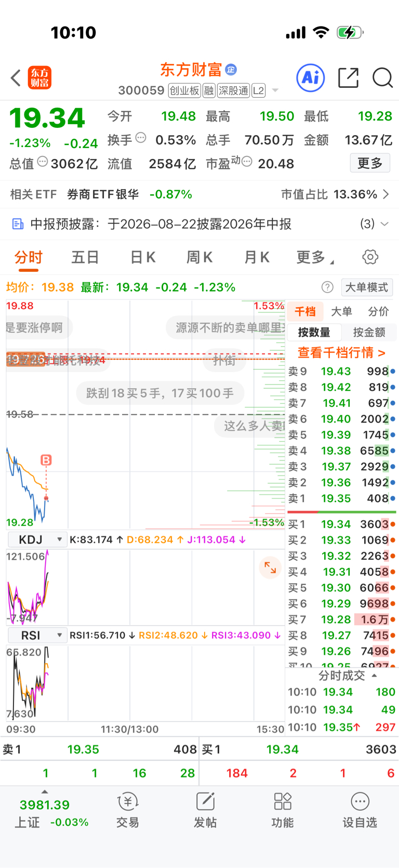This screenshot has height=868, width=399.
Task: Tap the 换手 info bubble icon
Action: [141, 138]
